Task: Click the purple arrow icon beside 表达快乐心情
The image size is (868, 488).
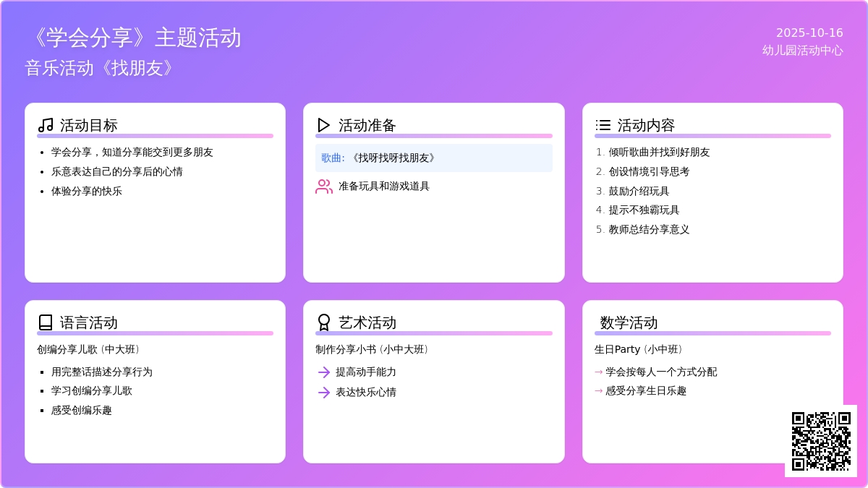Action: pos(324,393)
